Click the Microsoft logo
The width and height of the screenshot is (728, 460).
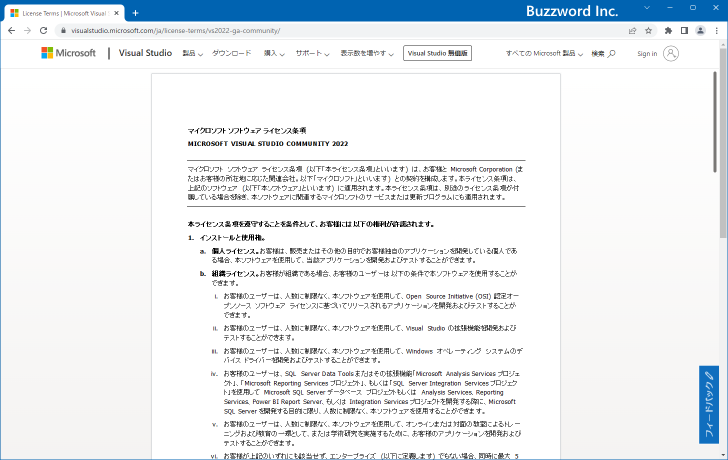click(68, 53)
